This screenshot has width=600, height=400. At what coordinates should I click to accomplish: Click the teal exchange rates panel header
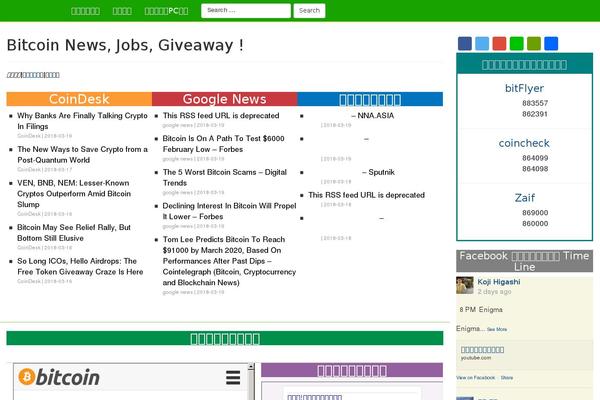(524, 64)
